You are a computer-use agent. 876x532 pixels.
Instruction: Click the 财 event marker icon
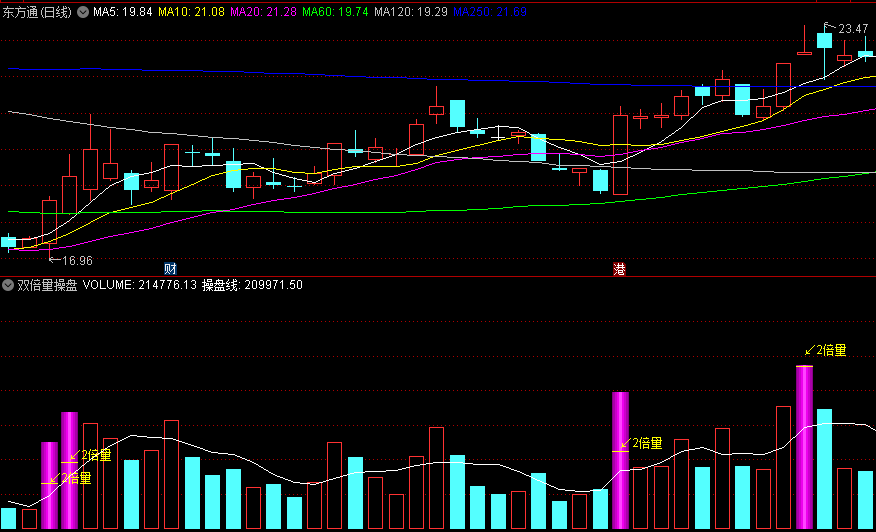point(170,269)
